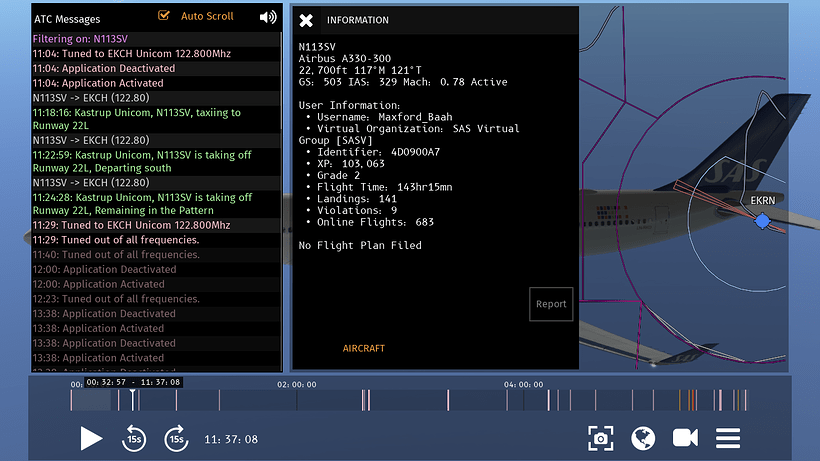Play the replay
Image resolution: width=820 pixels, height=461 pixels.
coord(91,439)
